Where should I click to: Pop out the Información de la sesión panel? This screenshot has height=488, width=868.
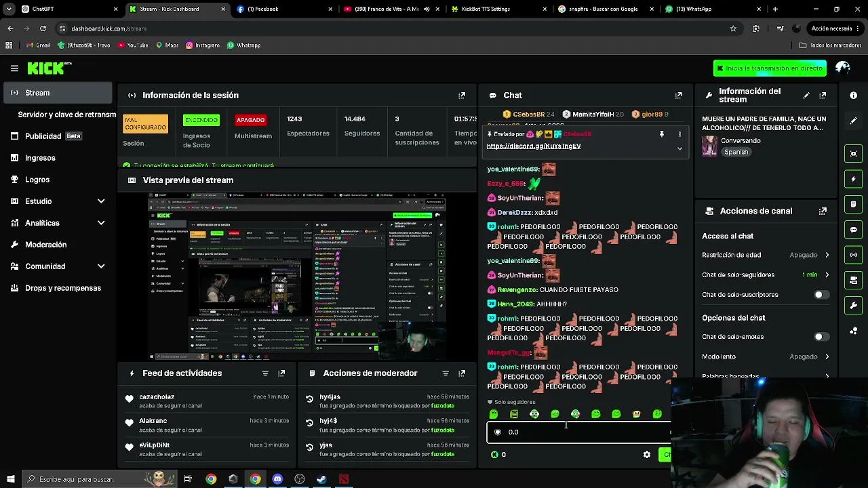point(462,96)
